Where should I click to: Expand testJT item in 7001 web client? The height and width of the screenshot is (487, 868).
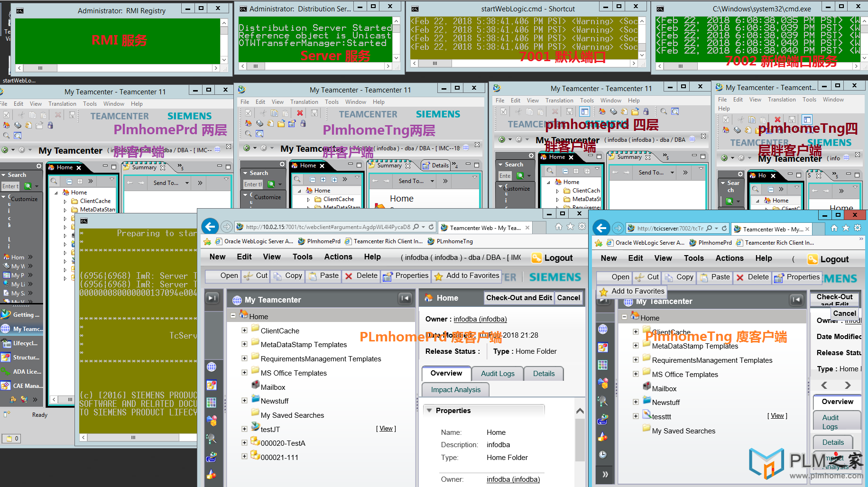pos(244,429)
